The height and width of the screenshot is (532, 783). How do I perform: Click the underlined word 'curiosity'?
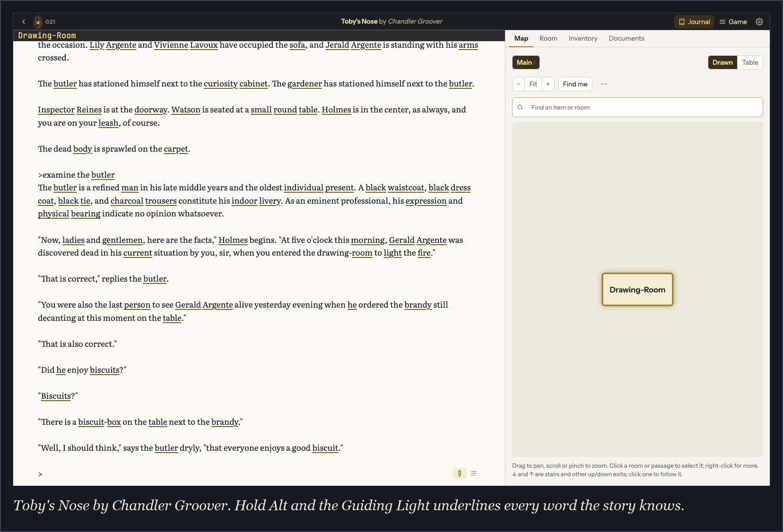[221, 84]
